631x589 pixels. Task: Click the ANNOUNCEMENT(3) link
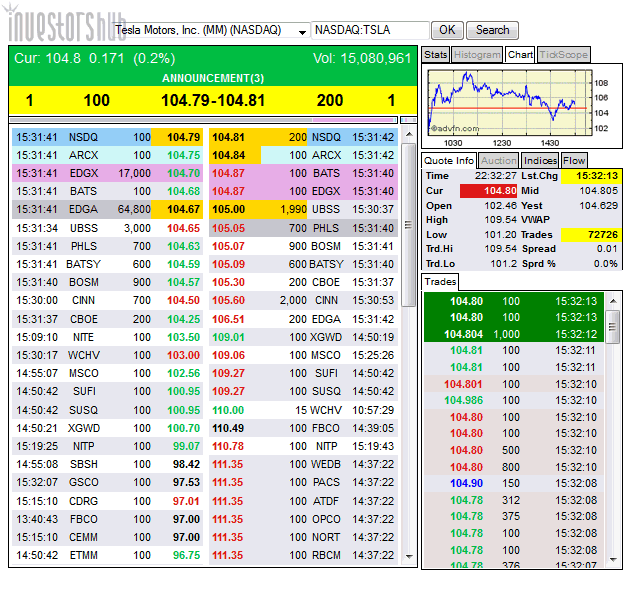(x=213, y=78)
